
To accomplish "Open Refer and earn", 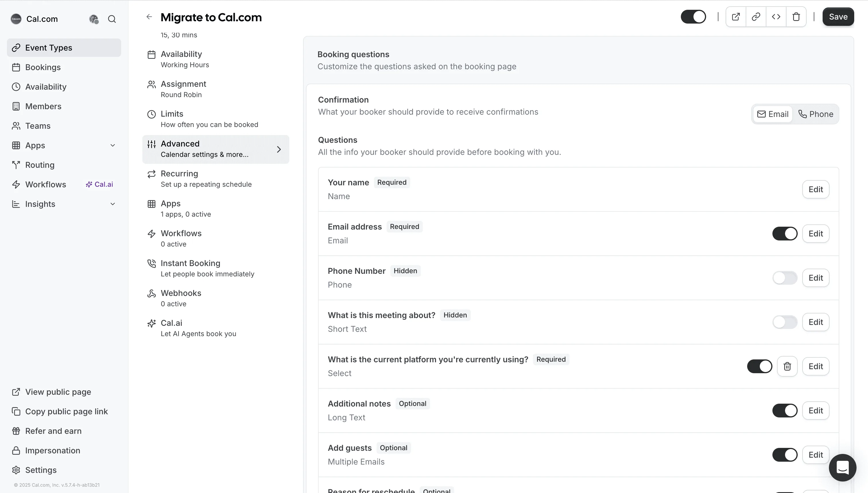I will click(x=64, y=431).
